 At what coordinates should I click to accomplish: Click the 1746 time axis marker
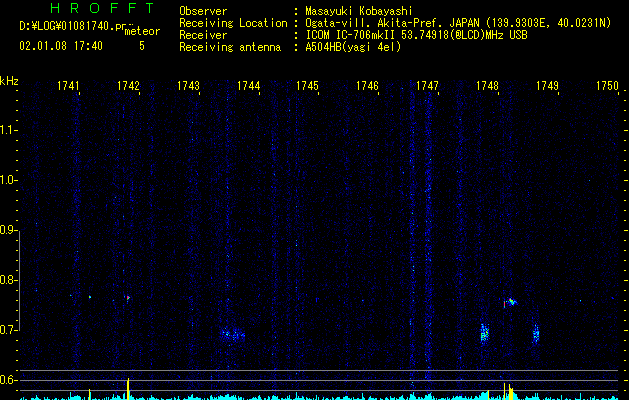tap(367, 86)
